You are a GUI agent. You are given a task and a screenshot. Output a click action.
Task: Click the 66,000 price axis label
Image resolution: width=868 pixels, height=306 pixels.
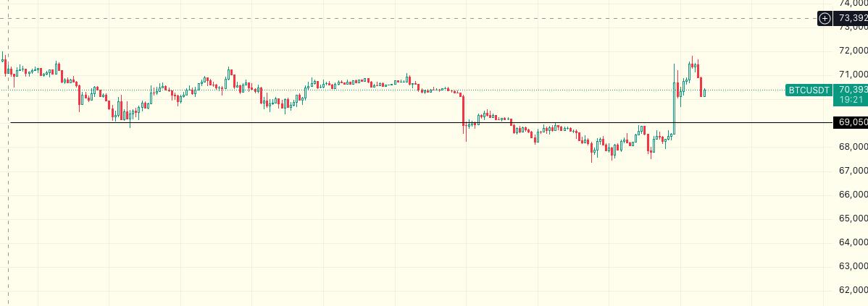point(852,194)
